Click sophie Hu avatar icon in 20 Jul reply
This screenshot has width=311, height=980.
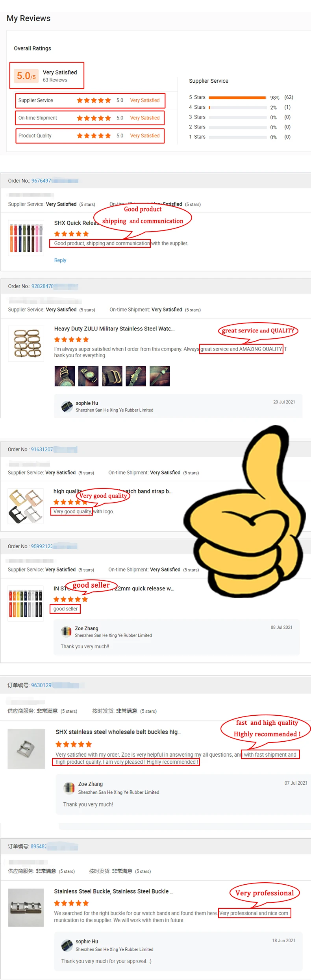tap(67, 406)
